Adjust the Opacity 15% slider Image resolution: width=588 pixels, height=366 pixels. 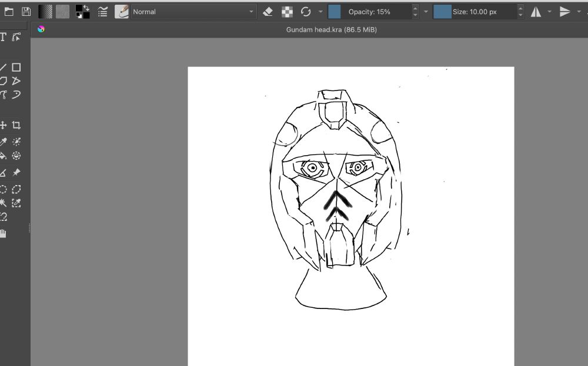[369, 12]
